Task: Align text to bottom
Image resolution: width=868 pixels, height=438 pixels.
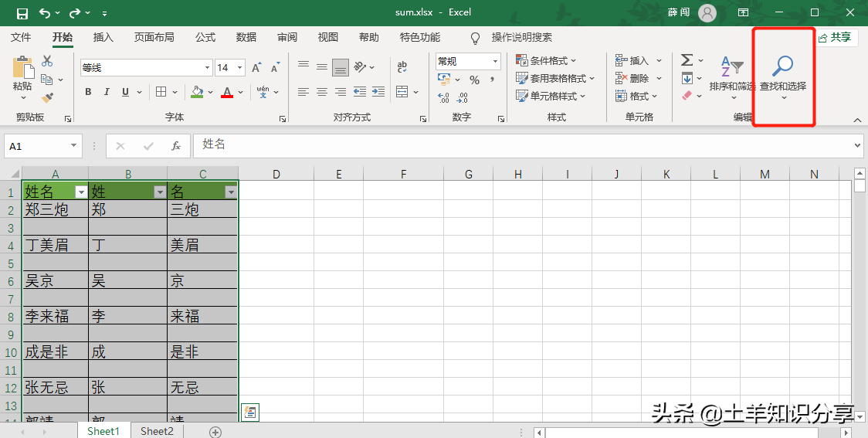Action: (x=341, y=67)
